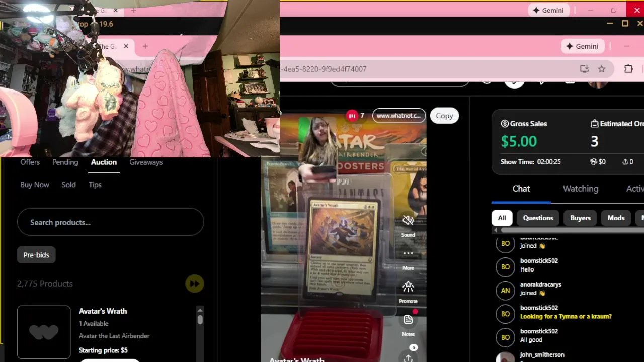Close the browser tab in webcam window

tap(126, 46)
